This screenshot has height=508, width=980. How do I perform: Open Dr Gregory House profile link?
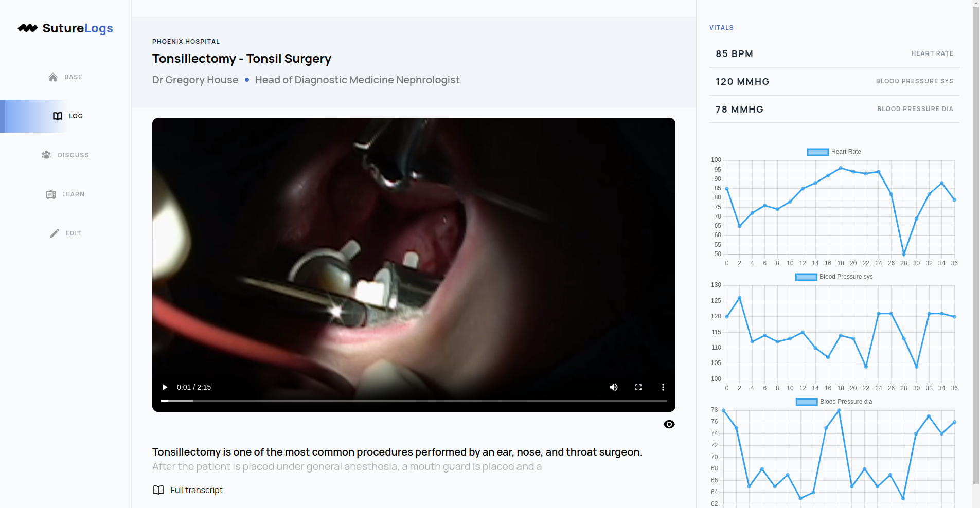click(195, 80)
